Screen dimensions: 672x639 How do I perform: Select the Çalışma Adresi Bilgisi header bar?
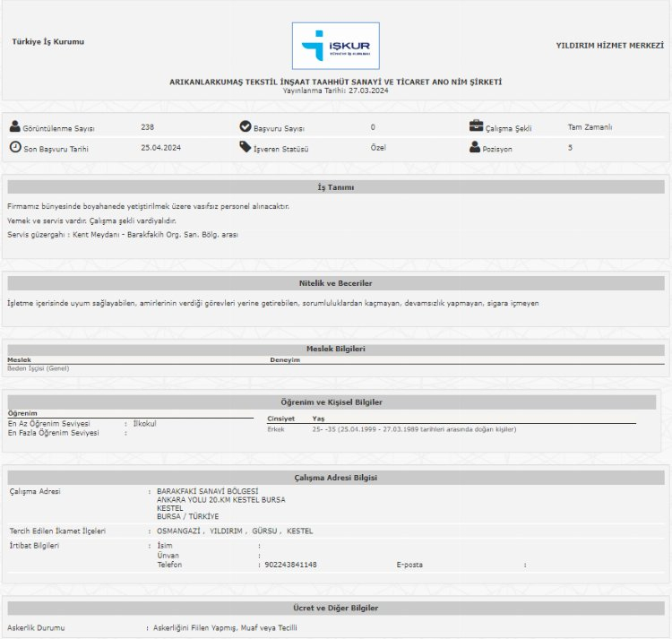[x=336, y=478]
